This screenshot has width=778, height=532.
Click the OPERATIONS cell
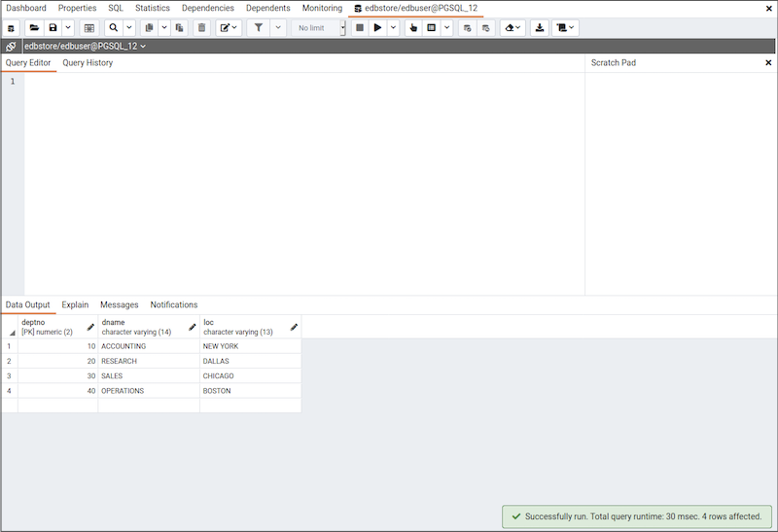point(149,391)
